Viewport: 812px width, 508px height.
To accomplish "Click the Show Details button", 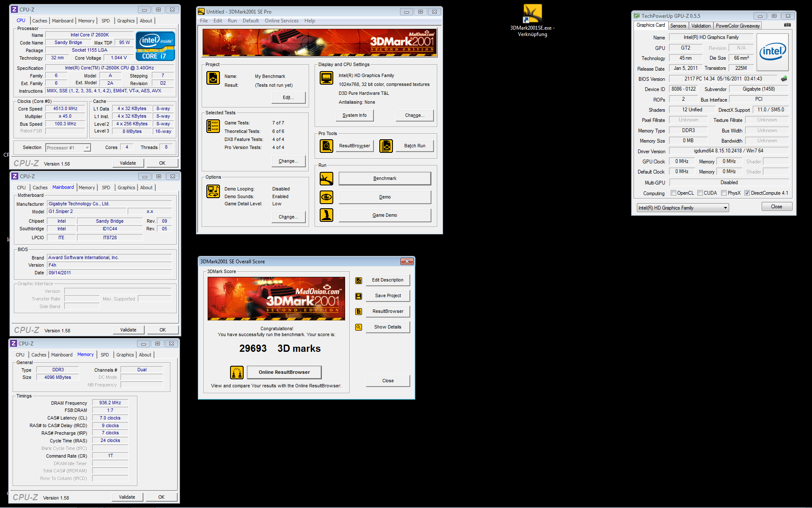I will (x=388, y=327).
